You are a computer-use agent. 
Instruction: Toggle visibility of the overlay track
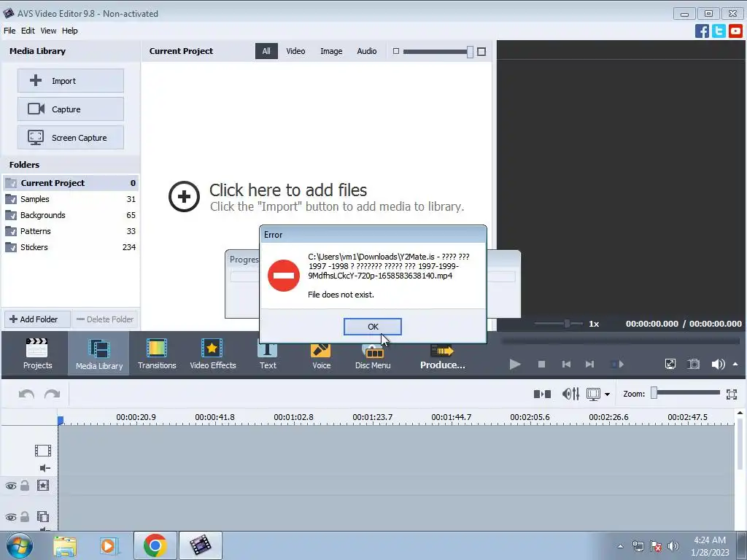[x=10, y=517]
